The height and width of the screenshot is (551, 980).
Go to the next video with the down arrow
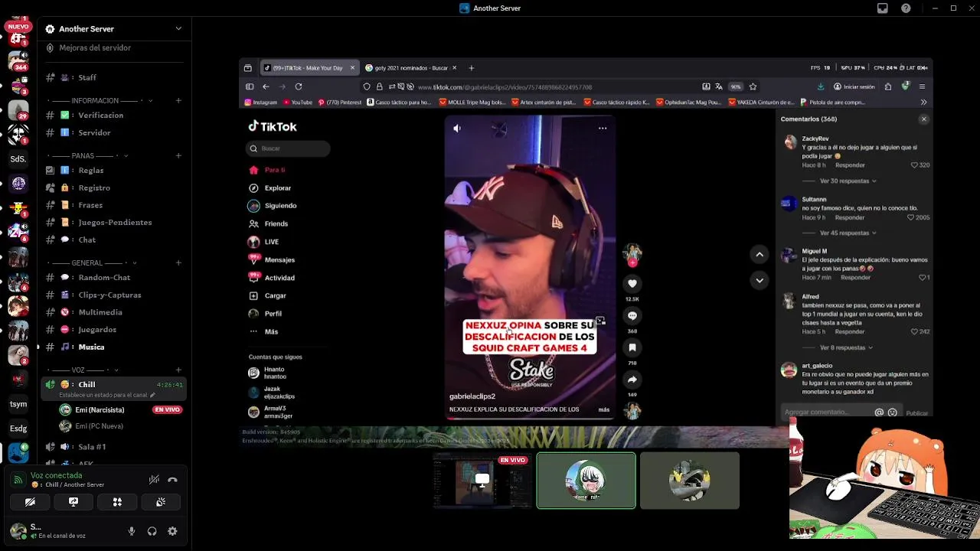[759, 281]
